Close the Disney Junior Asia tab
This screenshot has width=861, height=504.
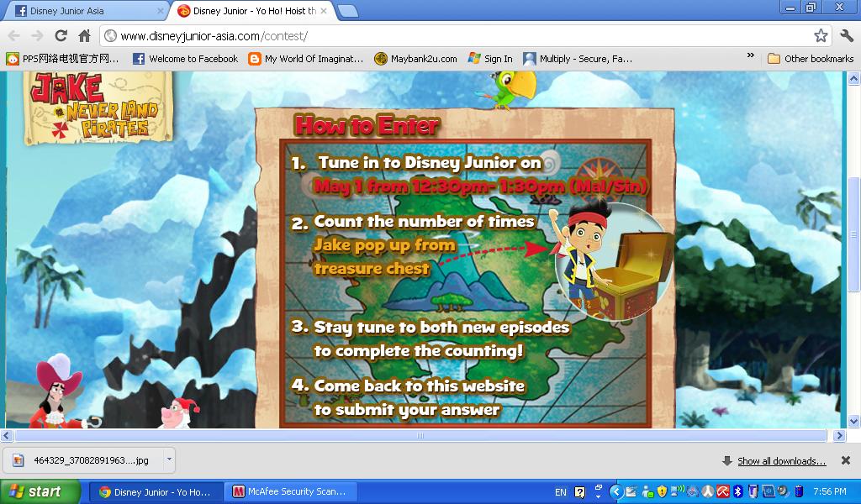[x=160, y=11]
